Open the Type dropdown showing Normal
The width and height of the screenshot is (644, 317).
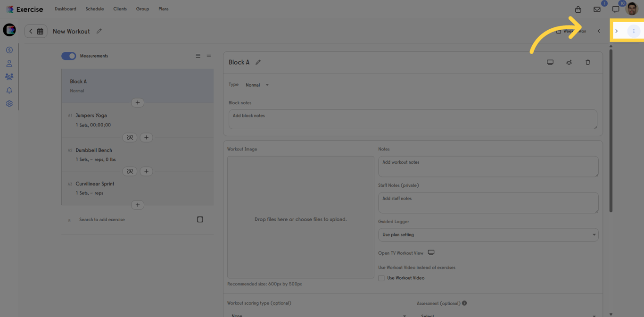pyautogui.click(x=257, y=84)
